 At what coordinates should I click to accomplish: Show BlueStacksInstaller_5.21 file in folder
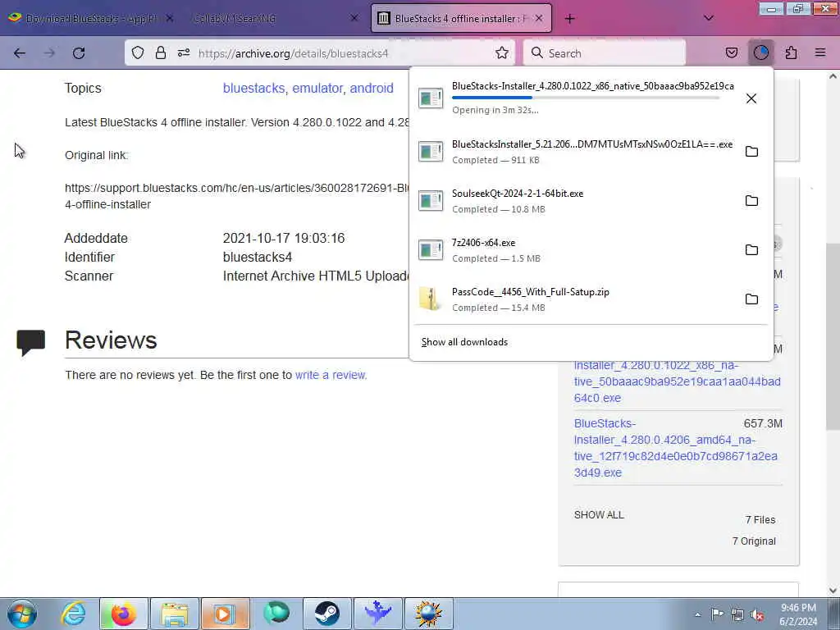click(x=751, y=152)
